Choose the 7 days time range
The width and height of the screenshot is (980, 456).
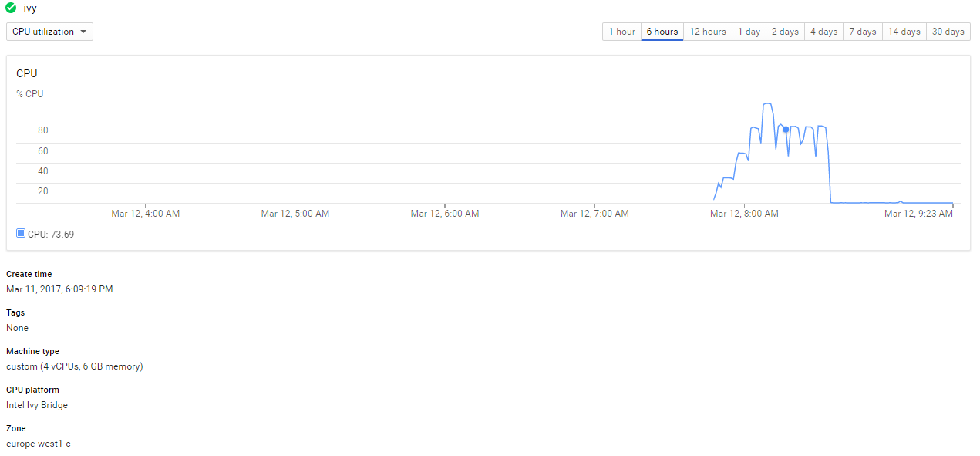point(862,32)
